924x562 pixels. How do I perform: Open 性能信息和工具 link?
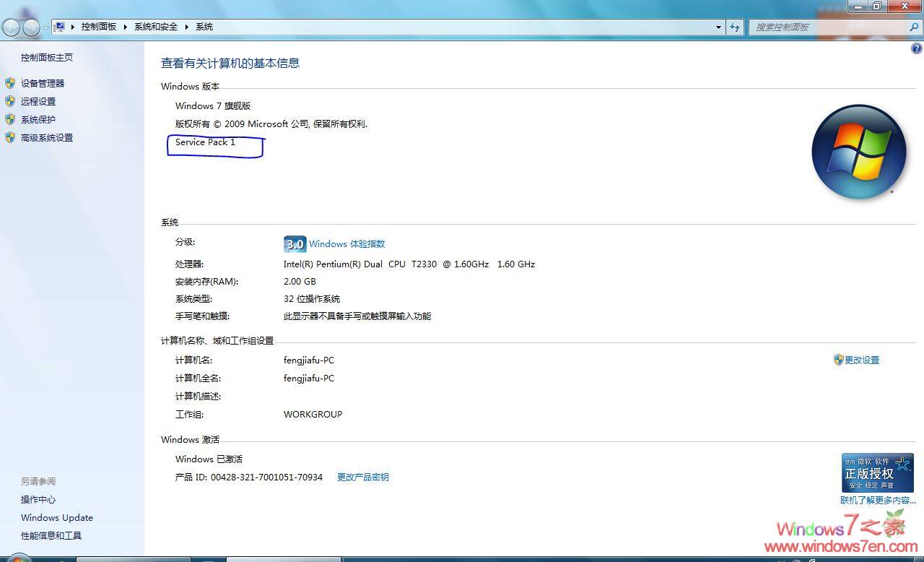point(51,535)
